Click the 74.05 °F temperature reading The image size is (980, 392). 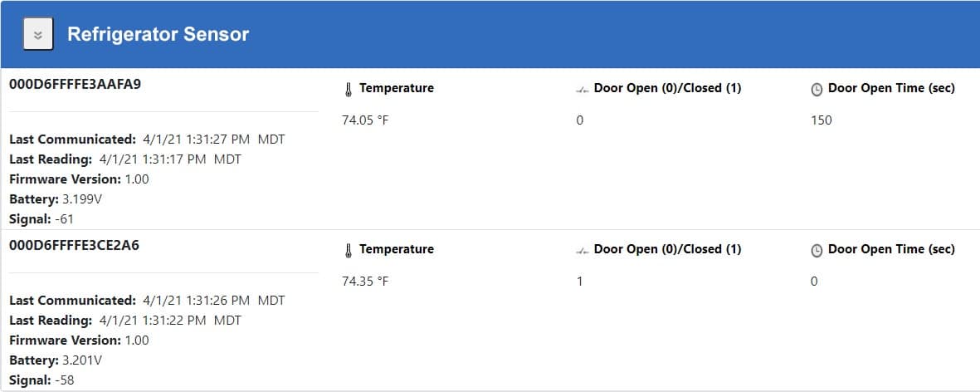tap(365, 120)
